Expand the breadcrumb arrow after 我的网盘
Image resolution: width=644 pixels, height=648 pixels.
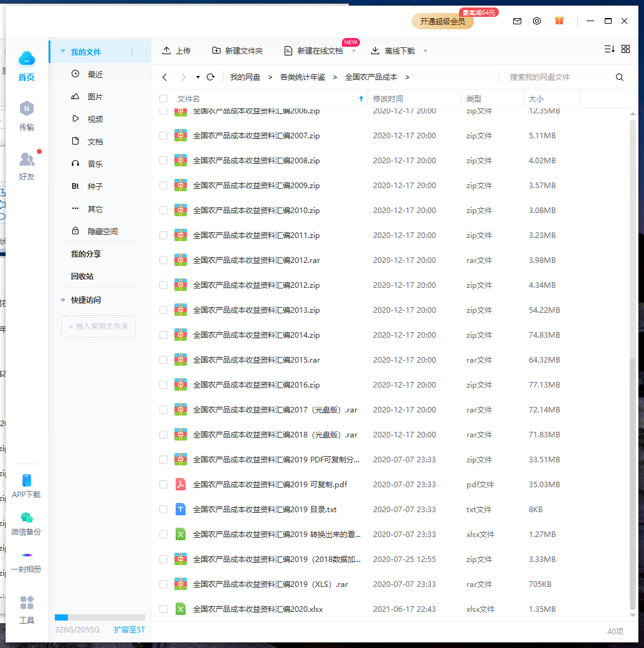pos(270,77)
